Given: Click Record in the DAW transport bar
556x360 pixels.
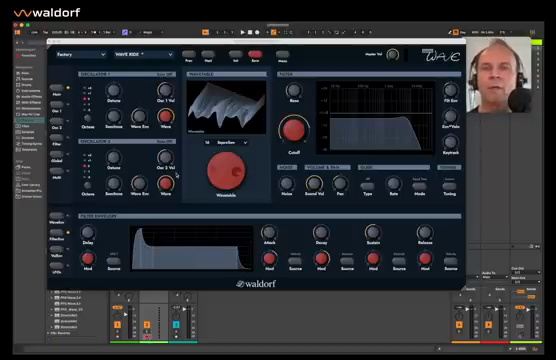Looking at the screenshot, I should 257,32.
